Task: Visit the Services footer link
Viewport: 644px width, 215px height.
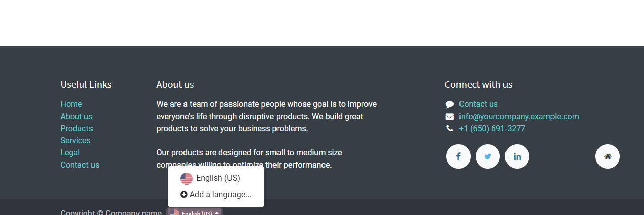Action: click(75, 141)
